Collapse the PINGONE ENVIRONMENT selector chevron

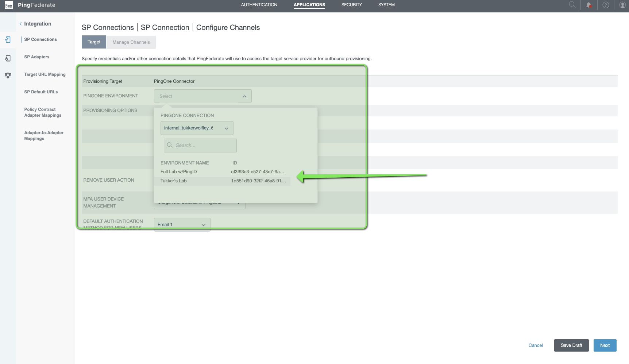[x=244, y=96]
